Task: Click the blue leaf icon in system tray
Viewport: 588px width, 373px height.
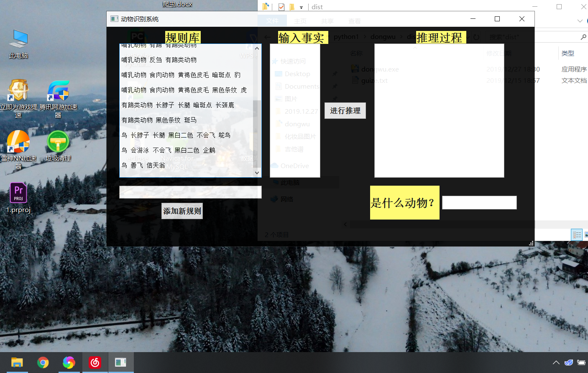Action: pos(569,363)
